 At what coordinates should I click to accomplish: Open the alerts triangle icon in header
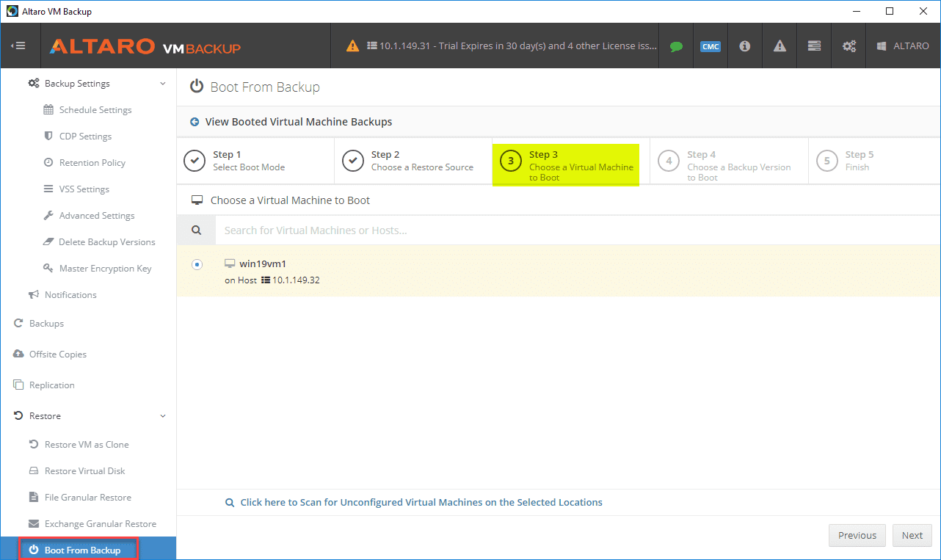[780, 46]
